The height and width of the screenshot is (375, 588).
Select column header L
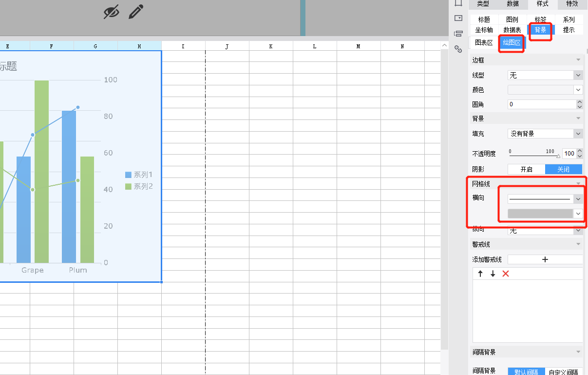pos(315,46)
